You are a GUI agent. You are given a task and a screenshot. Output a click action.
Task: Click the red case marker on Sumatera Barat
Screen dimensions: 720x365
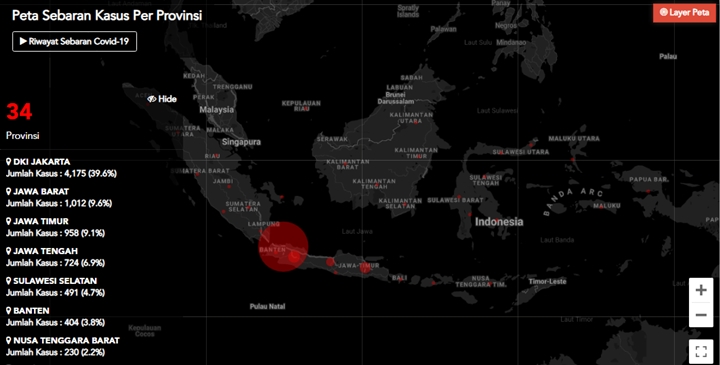(x=197, y=174)
